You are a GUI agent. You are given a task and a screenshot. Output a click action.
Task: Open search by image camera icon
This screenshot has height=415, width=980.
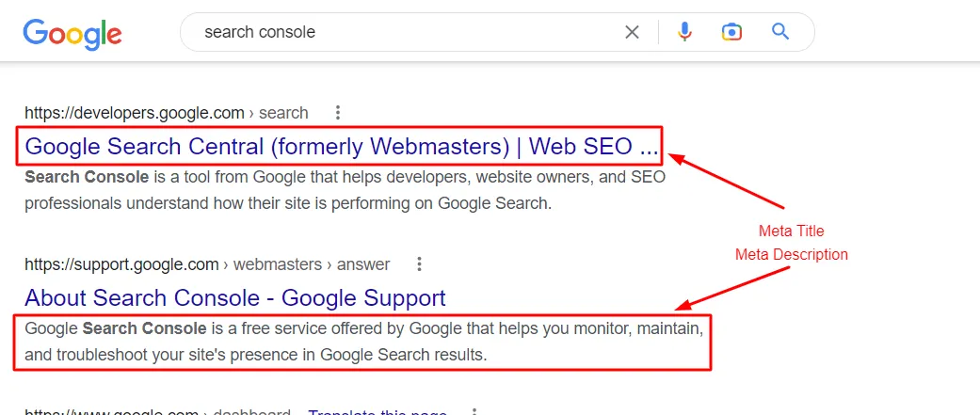tap(731, 32)
